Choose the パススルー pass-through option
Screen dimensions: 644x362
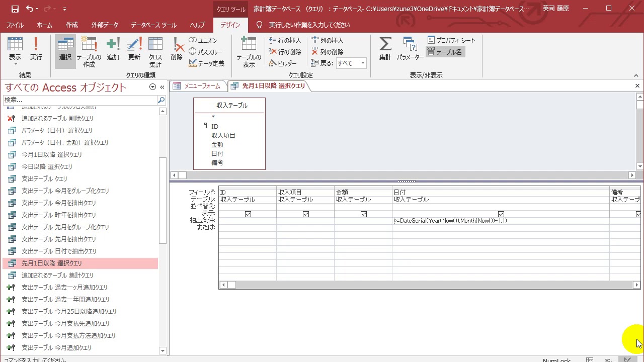(205, 52)
